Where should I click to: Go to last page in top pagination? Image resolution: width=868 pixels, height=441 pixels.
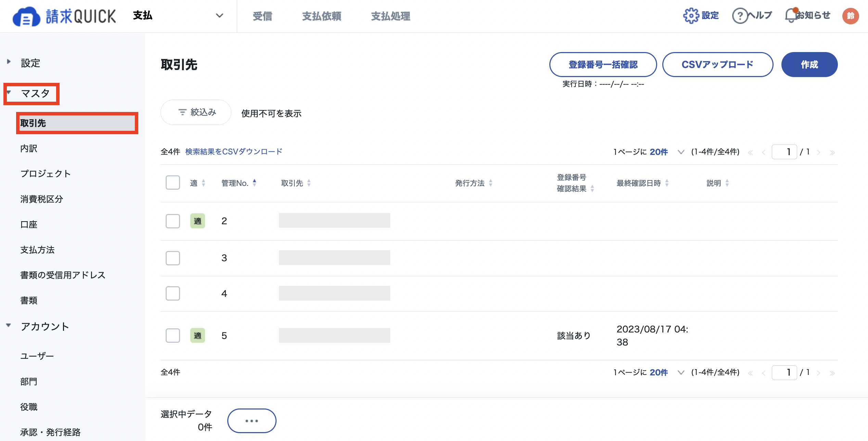832,152
